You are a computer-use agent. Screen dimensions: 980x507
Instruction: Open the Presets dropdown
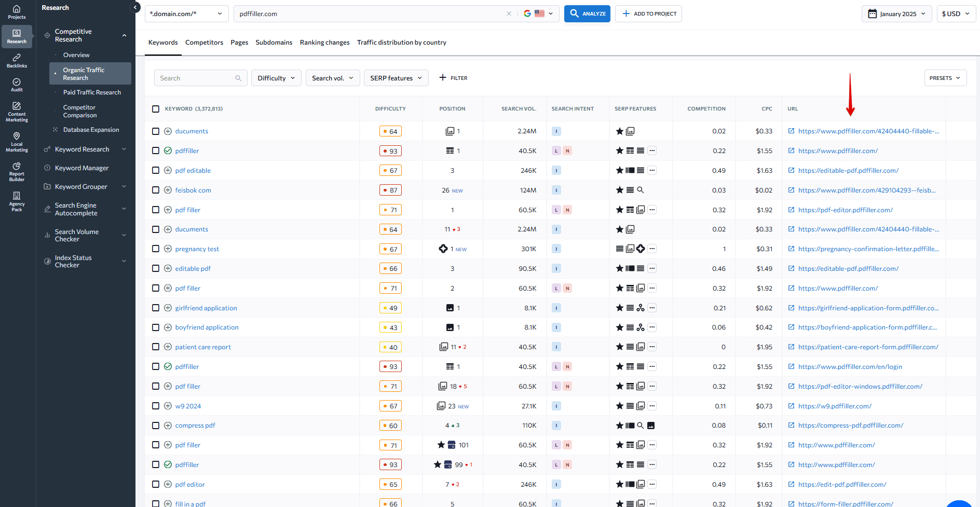click(x=945, y=78)
